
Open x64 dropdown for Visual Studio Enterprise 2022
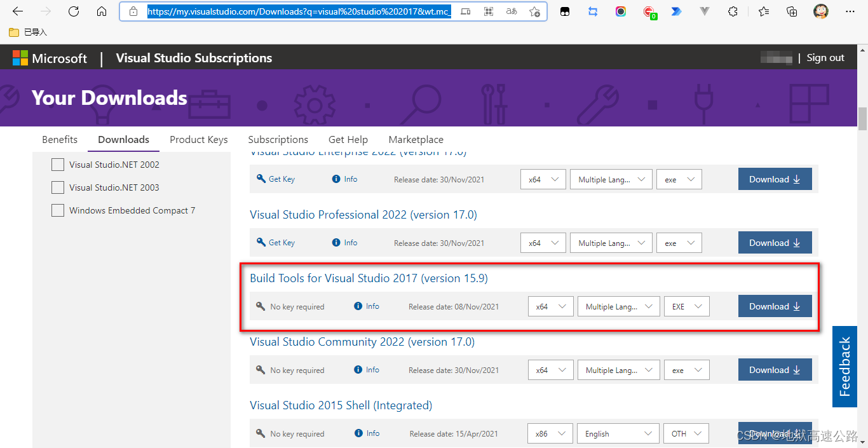pyautogui.click(x=543, y=179)
